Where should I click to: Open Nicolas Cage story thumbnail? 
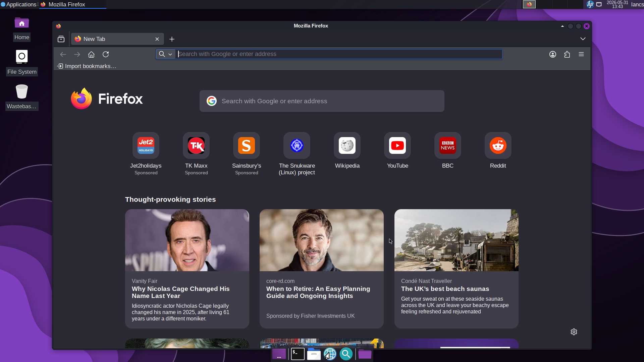coord(187,240)
